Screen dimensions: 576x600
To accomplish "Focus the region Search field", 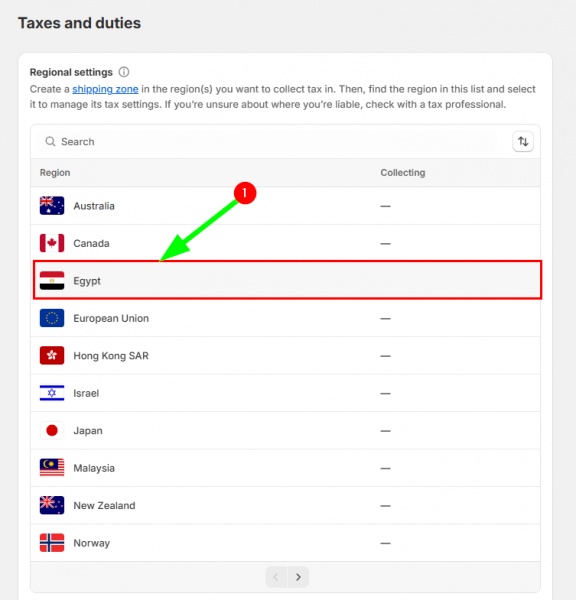I will 268,142.
